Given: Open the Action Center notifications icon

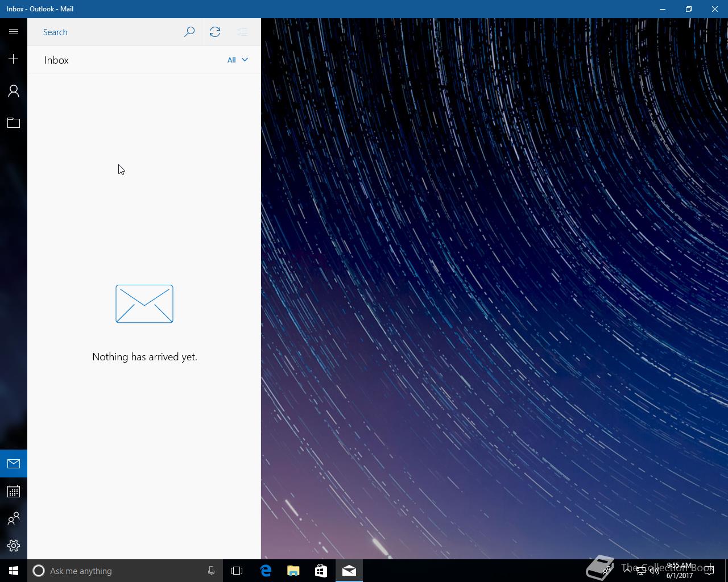Looking at the screenshot, I should click(x=709, y=571).
